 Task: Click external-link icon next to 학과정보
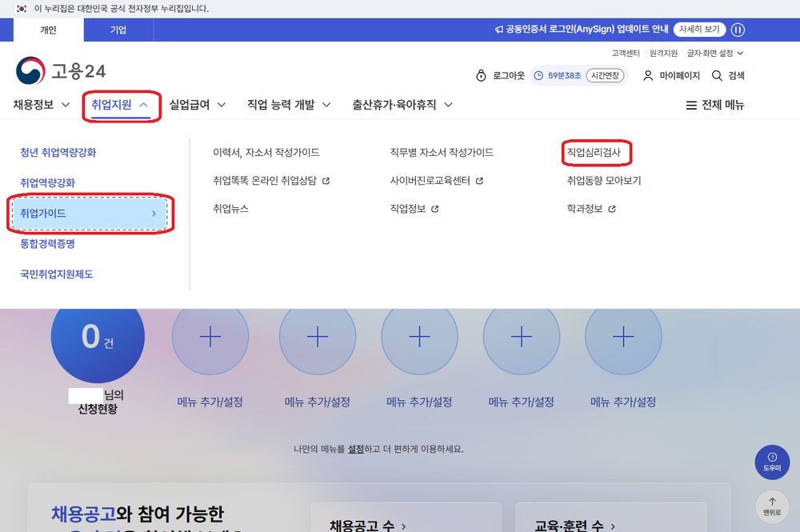pyautogui.click(x=612, y=209)
